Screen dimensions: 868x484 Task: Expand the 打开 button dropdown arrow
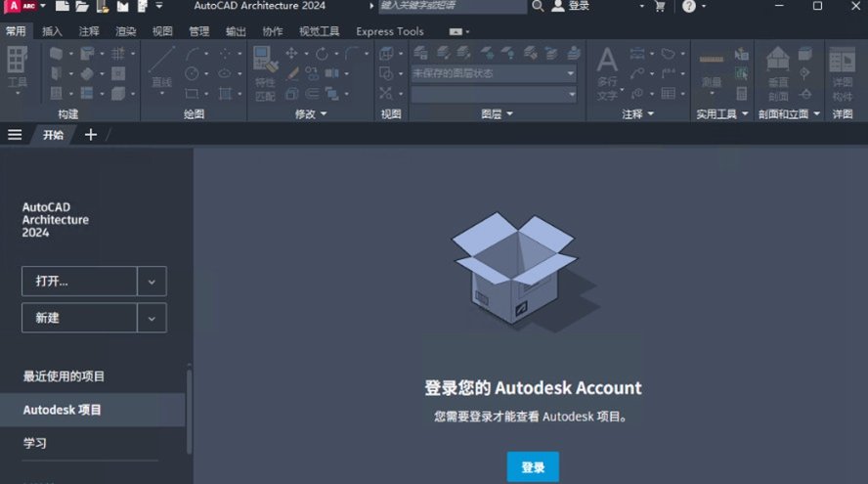(152, 282)
